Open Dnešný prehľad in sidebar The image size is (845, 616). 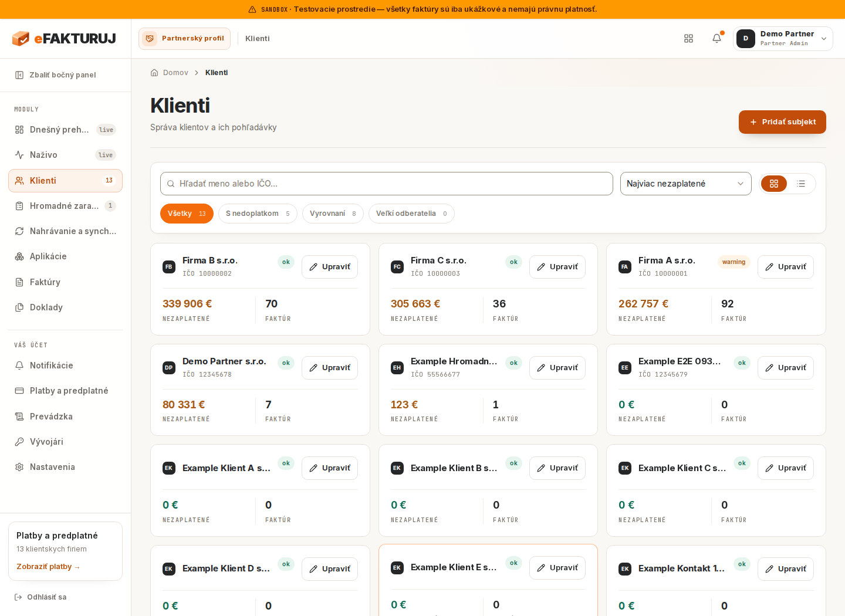(65, 130)
